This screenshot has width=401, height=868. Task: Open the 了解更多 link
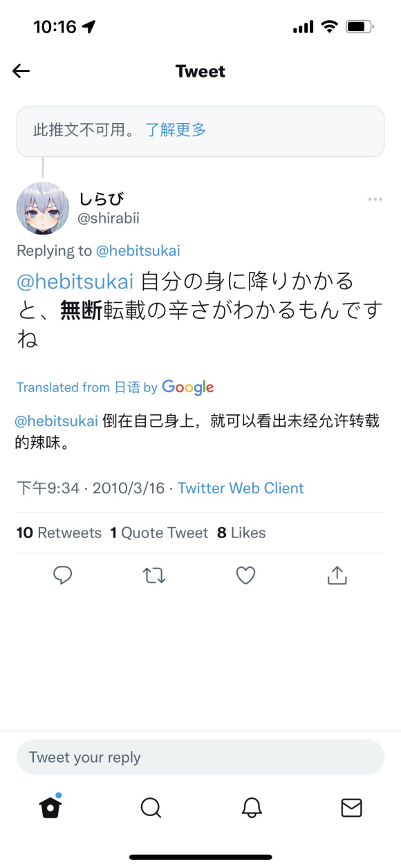pos(176,129)
